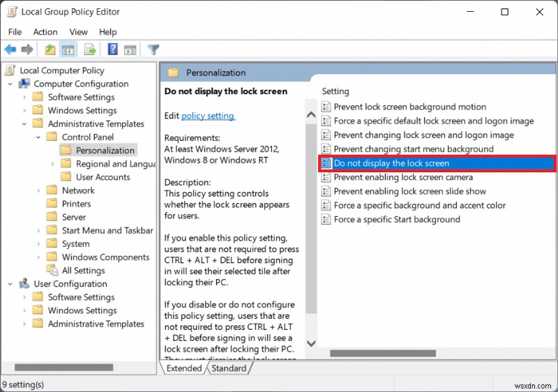The height and width of the screenshot is (392, 558).
Task: Click policy icon of Prevent enabling lock screen camera
Action: 326,177
